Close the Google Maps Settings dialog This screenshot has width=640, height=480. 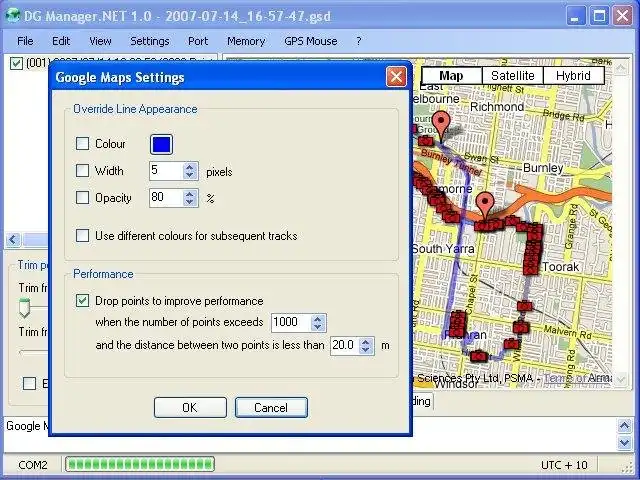coord(396,76)
